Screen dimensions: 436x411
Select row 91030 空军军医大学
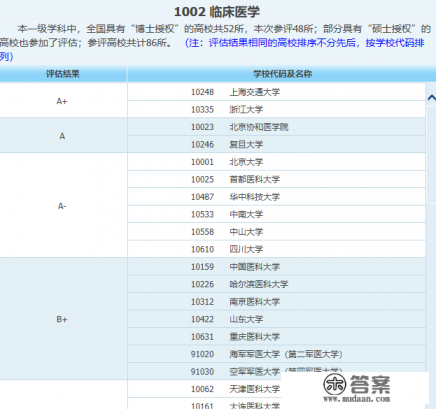point(276,371)
